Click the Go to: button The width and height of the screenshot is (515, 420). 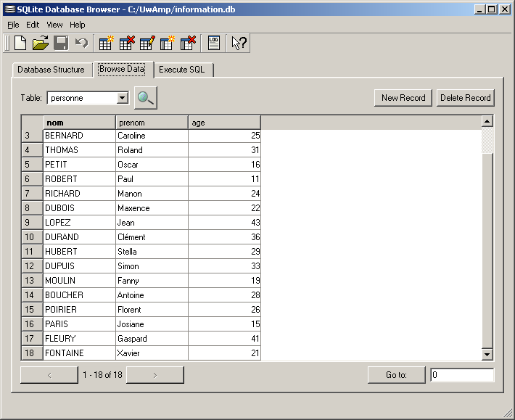[396, 375]
